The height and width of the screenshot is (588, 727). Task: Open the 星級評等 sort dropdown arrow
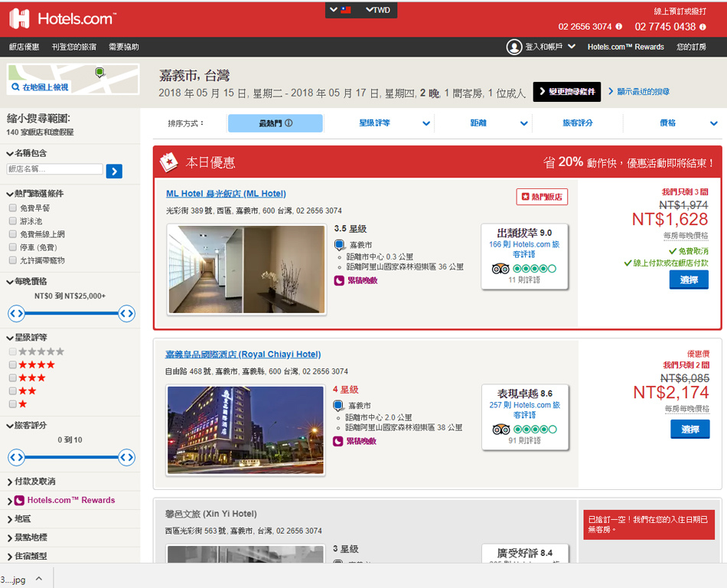(x=426, y=123)
